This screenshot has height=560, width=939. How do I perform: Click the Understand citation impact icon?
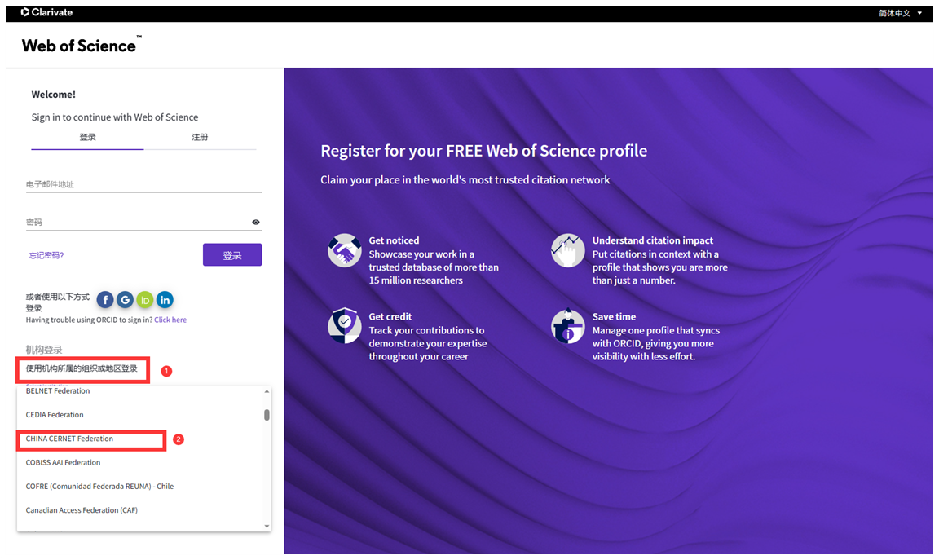(567, 250)
